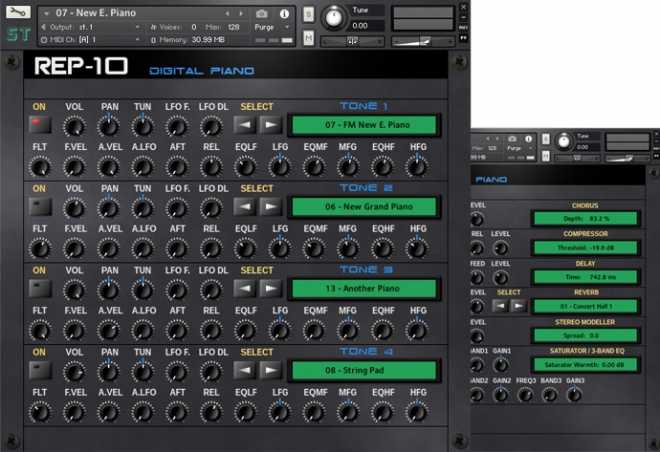Image resolution: width=660 pixels, height=452 pixels.
Task: Select next preset for Tone 2
Action: pos(271,207)
